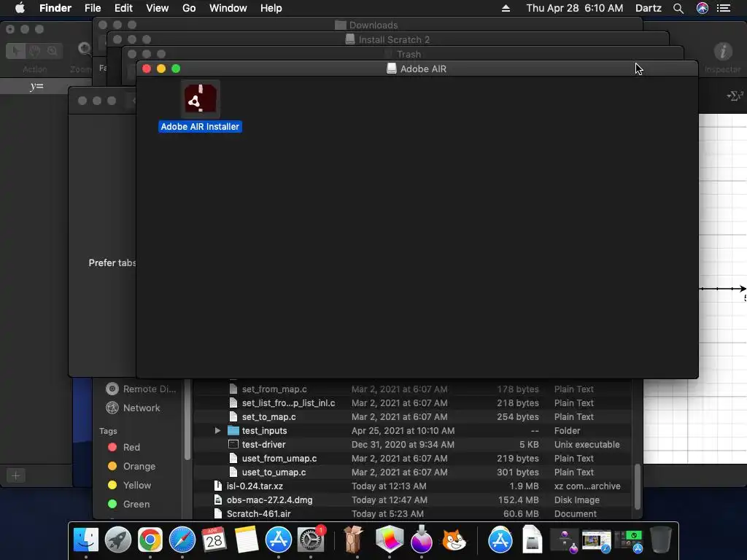Click the date and time in menu bar
Image resolution: width=747 pixels, height=560 pixels.
coord(575,8)
